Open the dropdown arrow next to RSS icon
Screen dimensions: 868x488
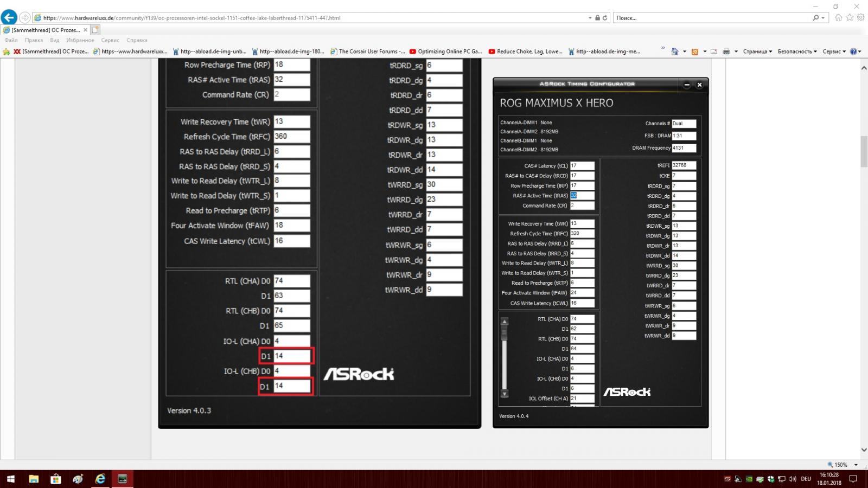coord(704,52)
